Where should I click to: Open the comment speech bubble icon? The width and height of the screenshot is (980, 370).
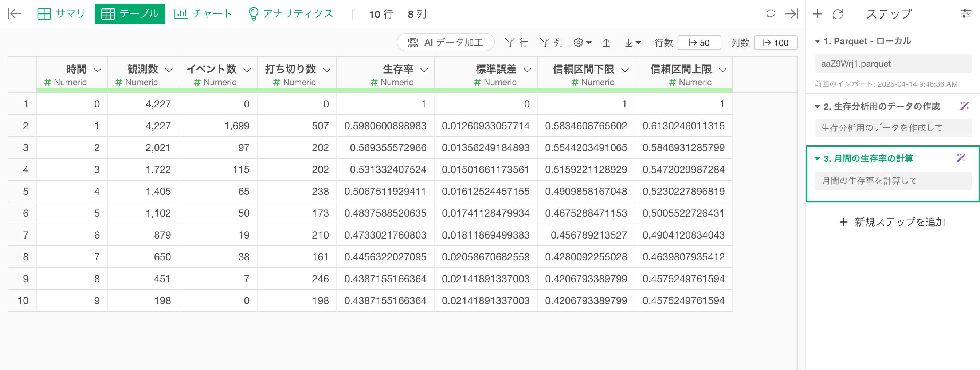coord(771,14)
